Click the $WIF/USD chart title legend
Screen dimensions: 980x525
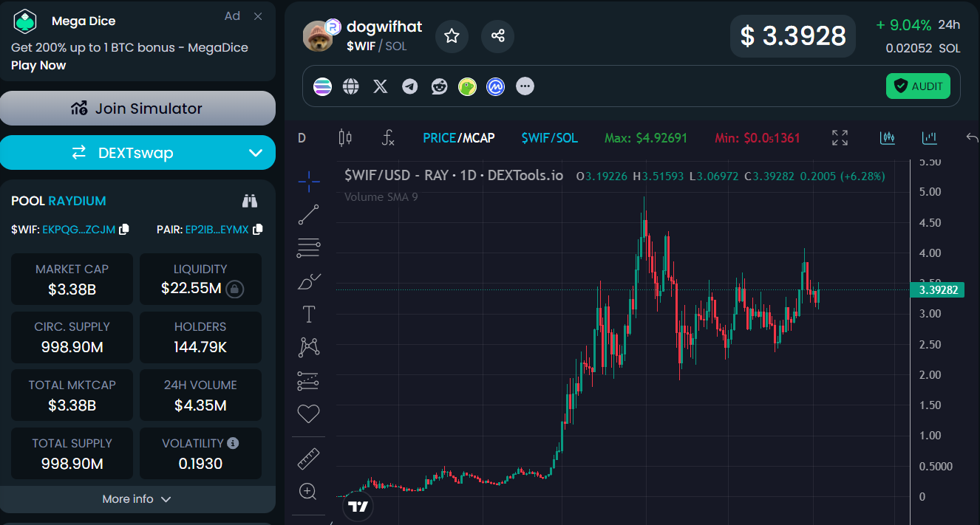pyautogui.click(x=454, y=176)
